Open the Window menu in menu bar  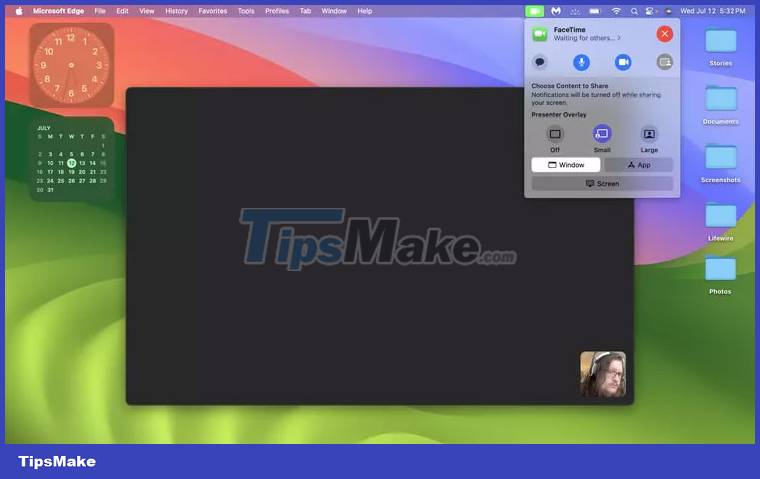(x=334, y=11)
